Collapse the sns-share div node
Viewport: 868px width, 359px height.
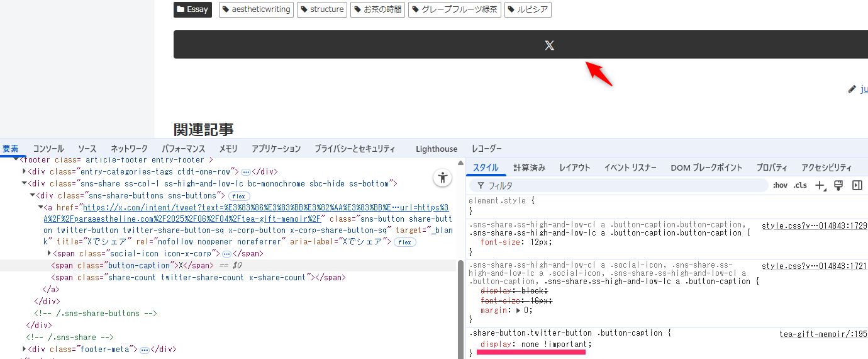point(25,183)
